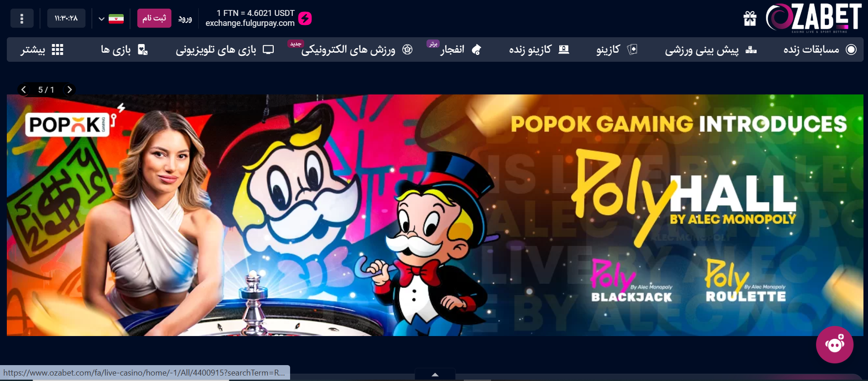868x381 pixels.
Task: Click the live casino dealer icon
Action: [564, 49]
